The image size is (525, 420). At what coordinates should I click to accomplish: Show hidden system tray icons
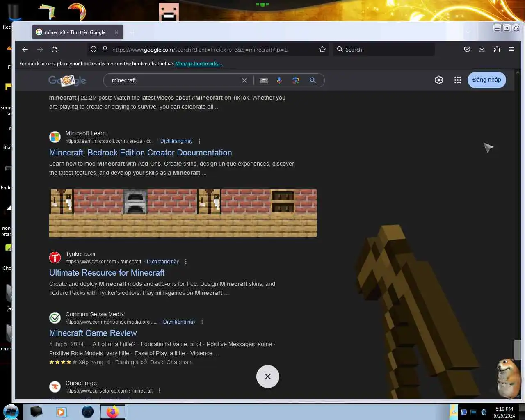click(454, 412)
